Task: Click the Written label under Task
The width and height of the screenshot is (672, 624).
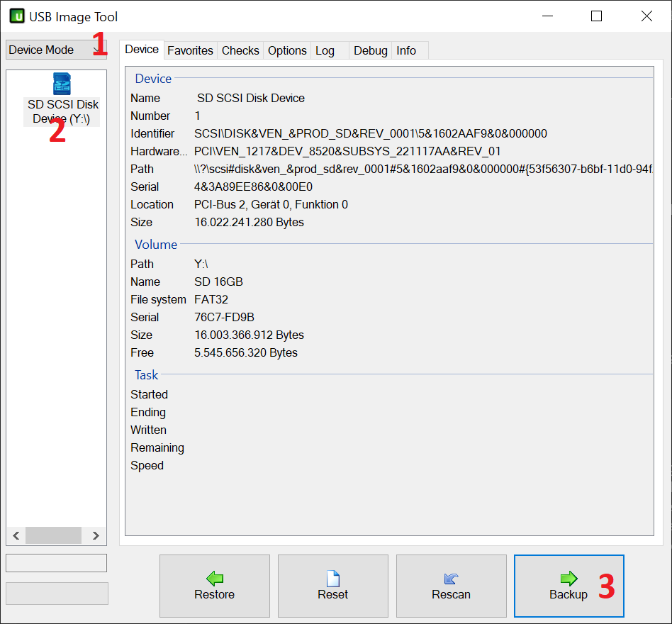Action: 148,430
